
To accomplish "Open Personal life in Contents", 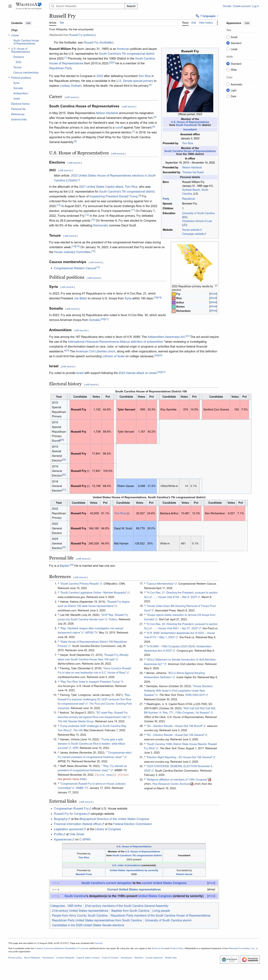I will pyautogui.click(x=18, y=109).
